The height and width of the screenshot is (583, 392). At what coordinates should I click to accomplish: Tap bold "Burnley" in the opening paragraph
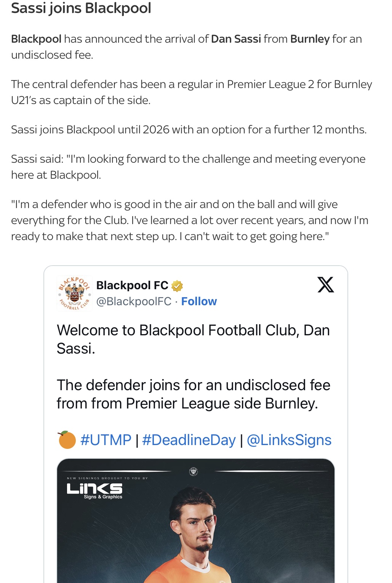coord(310,39)
